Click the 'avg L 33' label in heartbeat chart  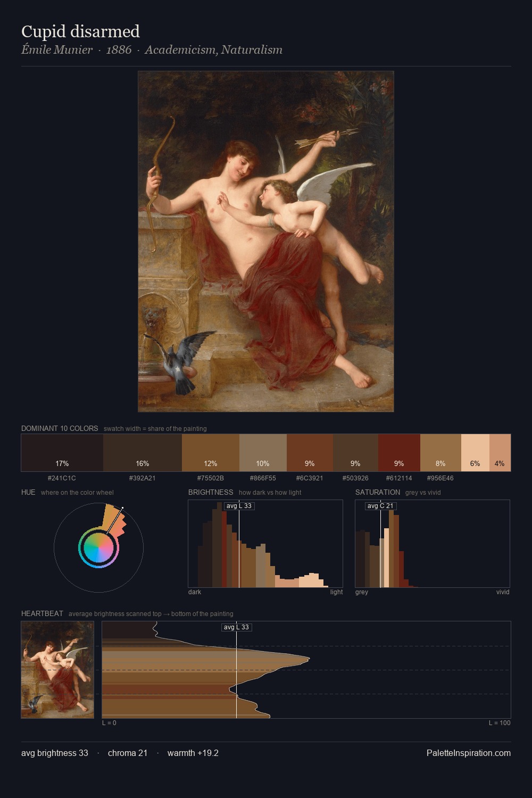(x=236, y=627)
